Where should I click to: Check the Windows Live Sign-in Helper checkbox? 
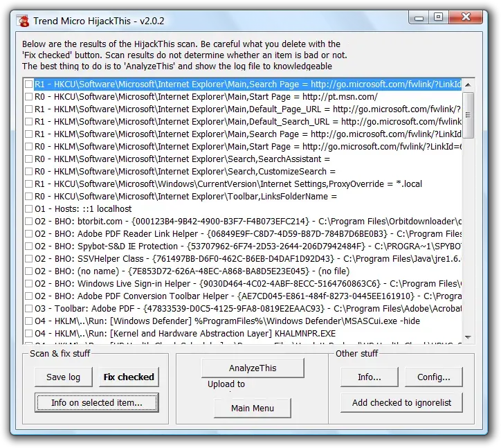[x=29, y=284]
